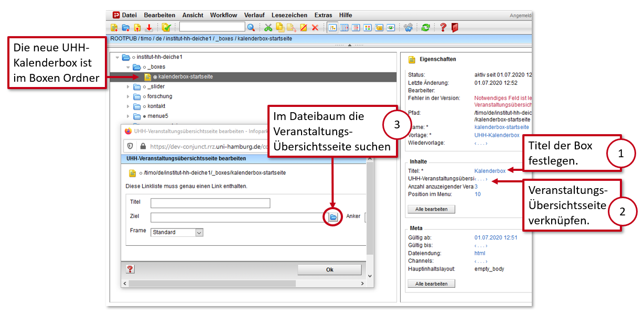Select kalenderbox-startseite in file tree

click(x=185, y=77)
